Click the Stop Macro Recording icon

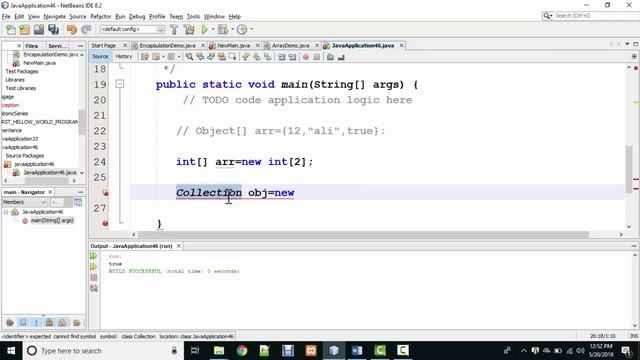click(317, 57)
